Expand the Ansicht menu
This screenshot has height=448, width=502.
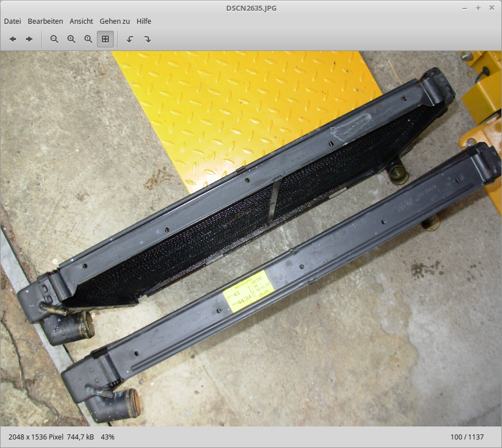pos(81,21)
